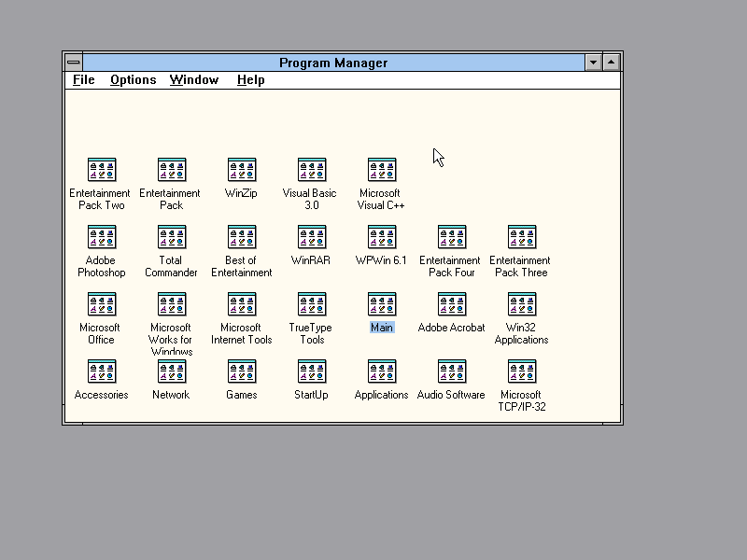Screen dimensions: 747x560
Task: Click the highlighted Main group icon
Action: coord(382,304)
